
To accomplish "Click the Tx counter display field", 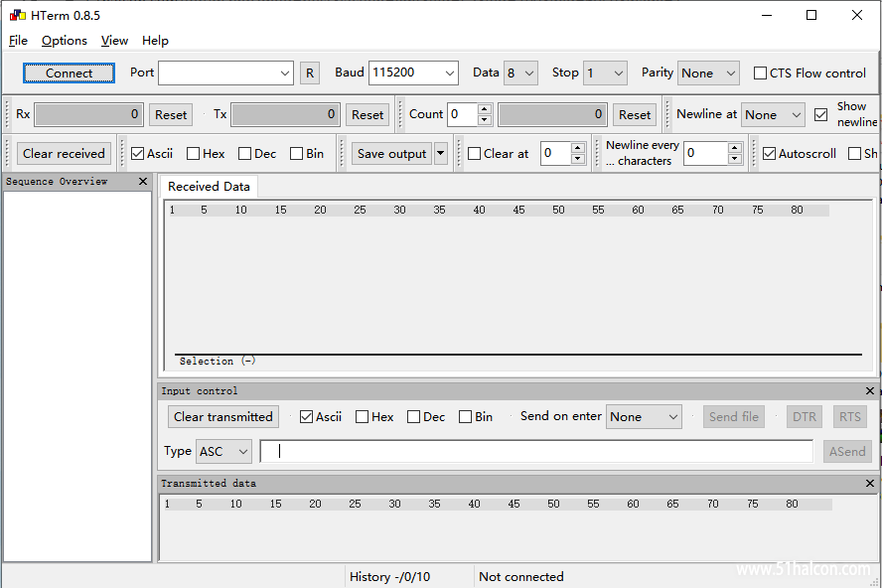I will (285, 114).
